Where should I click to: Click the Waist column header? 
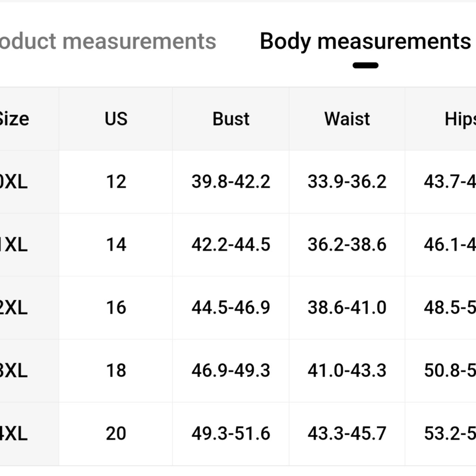pos(347,119)
